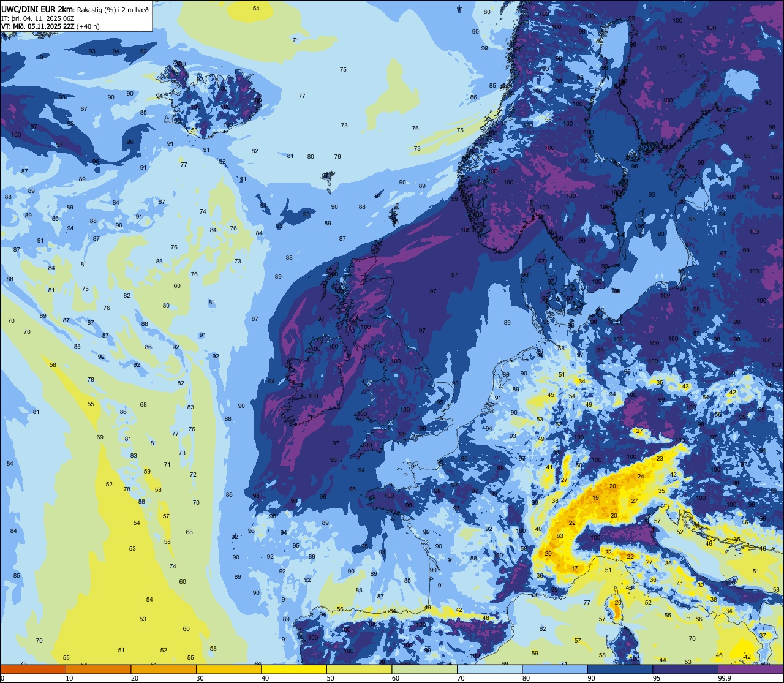Click the purple legend swatch above 99.9

click(750, 670)
